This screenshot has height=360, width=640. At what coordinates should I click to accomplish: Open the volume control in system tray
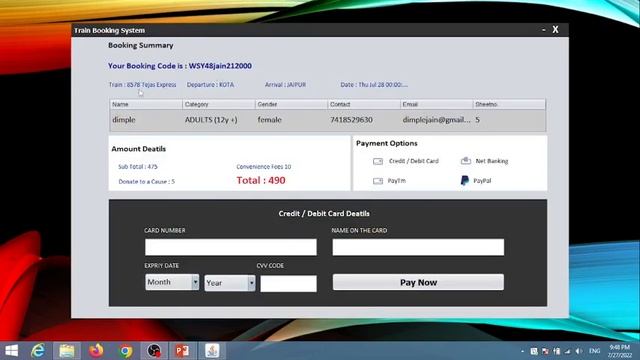point(579,351)
